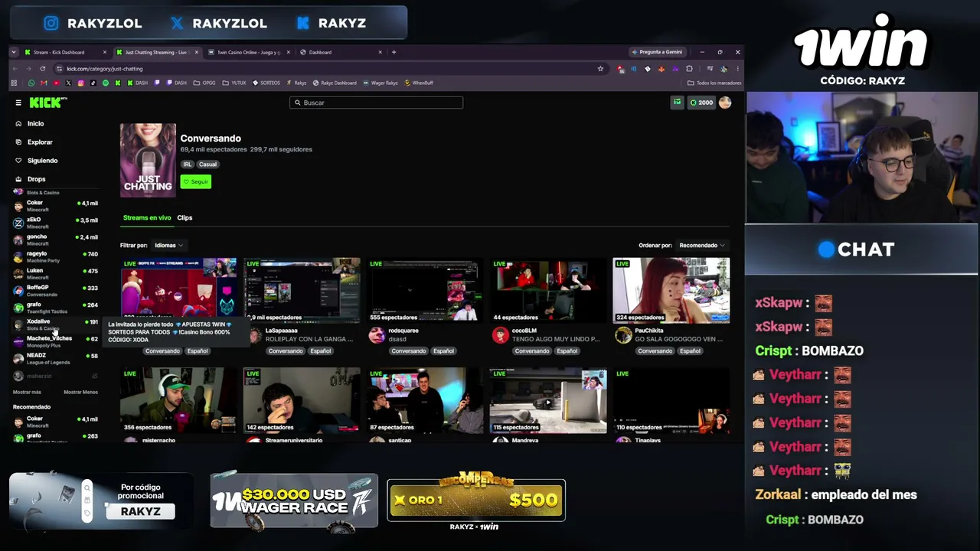Open the Just Chatting category cover image
Screen dimensions: 980x551
pos(148,160)
